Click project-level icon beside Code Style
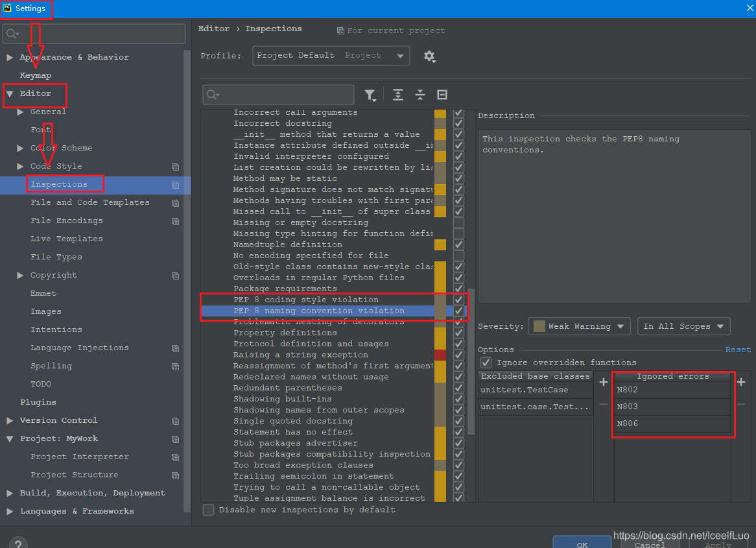The height and width of the screenshot is (548, 756). point(175,167)
